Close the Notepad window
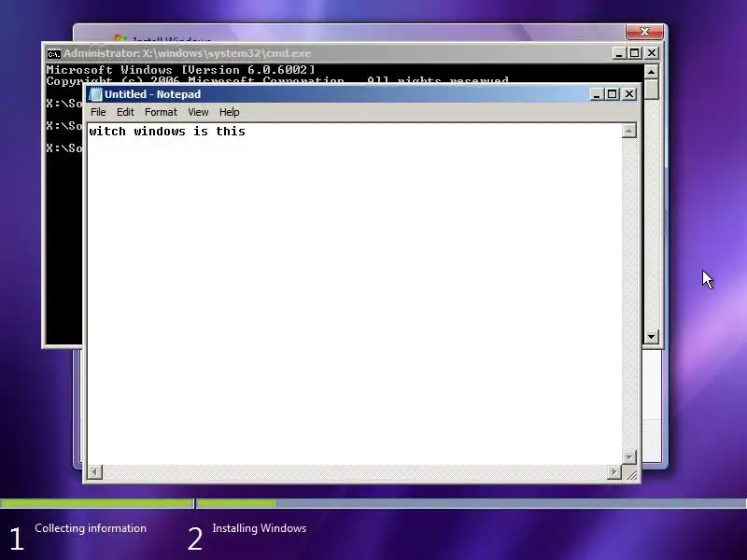Screen dimensions: 747x560 [x=629, y=94]
